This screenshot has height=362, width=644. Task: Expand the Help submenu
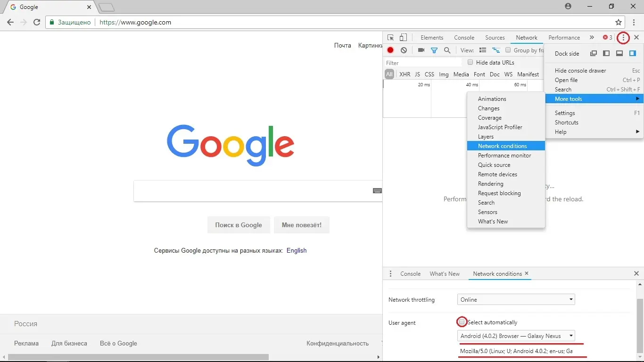coord(561,132)
